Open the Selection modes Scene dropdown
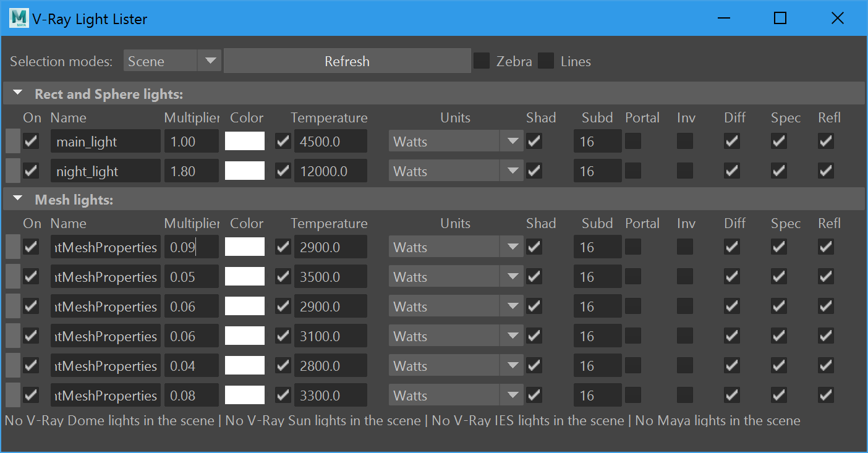Image resolution: width=868 pixels, height=453 pixels. click(172, 61)
